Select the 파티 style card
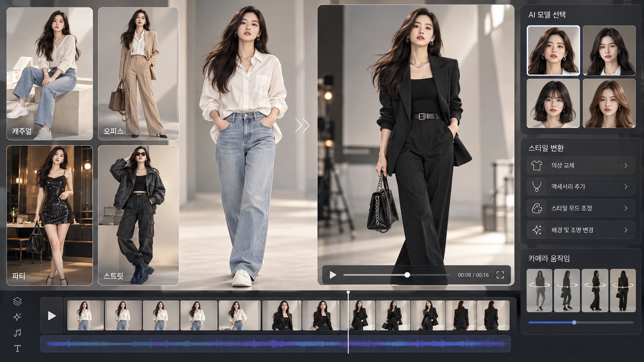Viewport: 644px width, 362px height. coord(50,215)
